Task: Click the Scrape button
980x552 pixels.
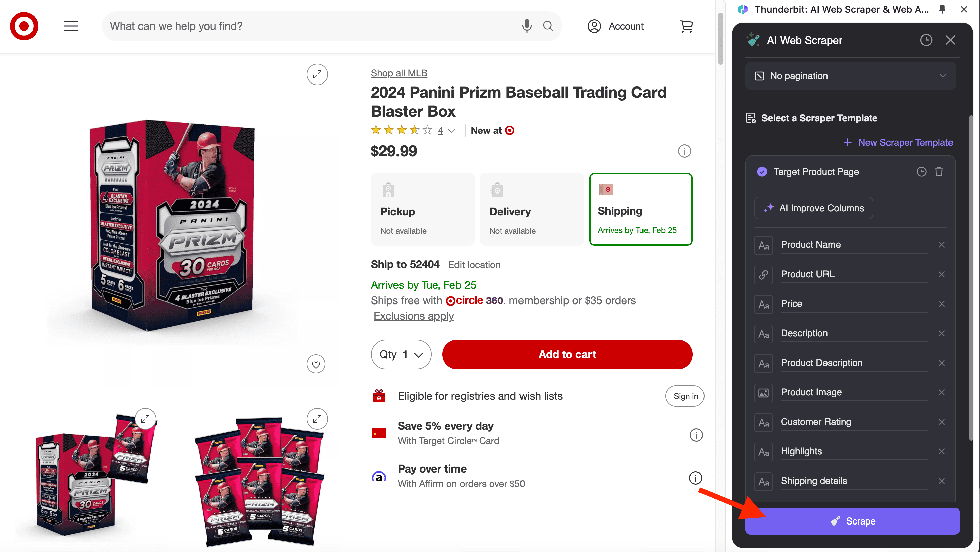Action: [x=852, y=521]
